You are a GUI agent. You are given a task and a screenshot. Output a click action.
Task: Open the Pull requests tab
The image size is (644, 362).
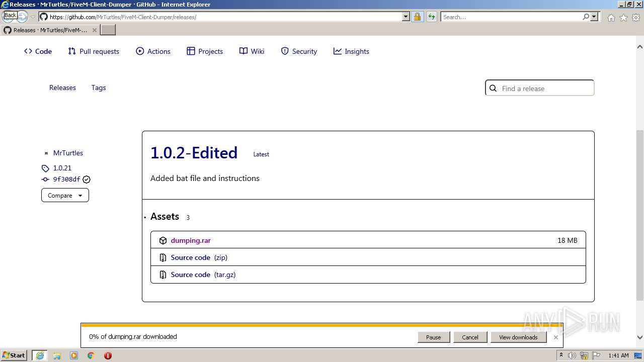[94, 51]
